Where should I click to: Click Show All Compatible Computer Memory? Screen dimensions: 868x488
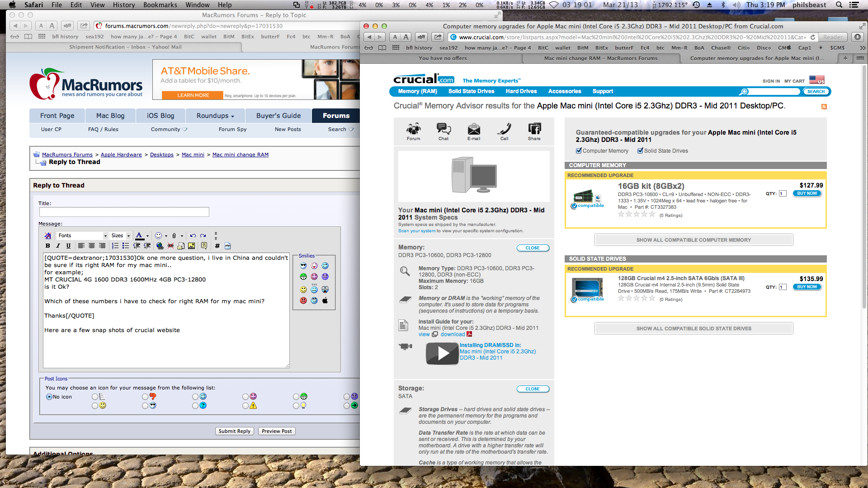(693, 240)
